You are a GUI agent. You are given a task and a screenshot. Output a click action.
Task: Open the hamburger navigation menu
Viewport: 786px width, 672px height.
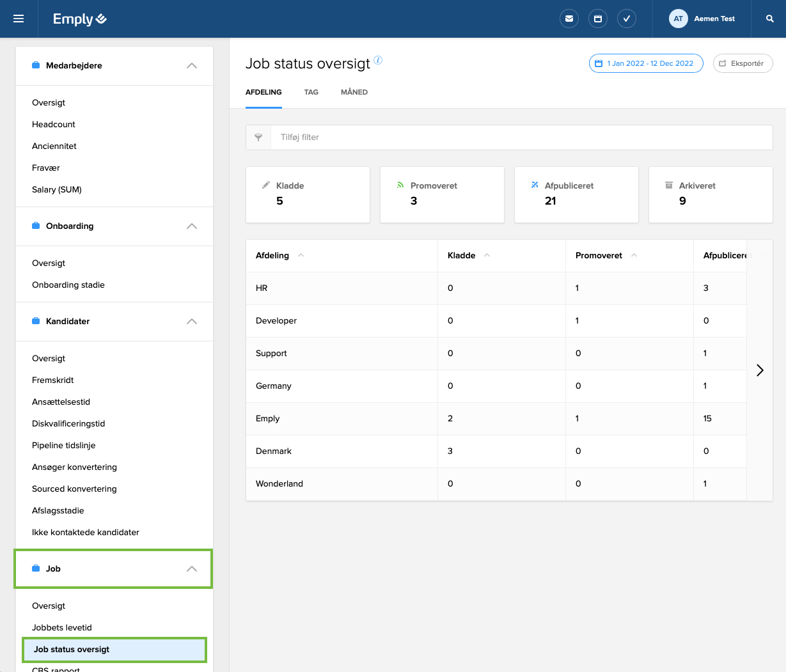(19, 19)
